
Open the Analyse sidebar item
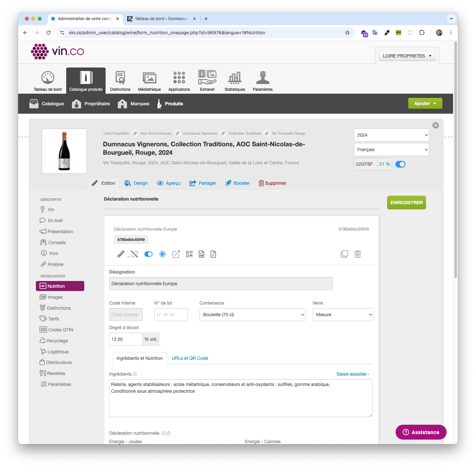52,264
